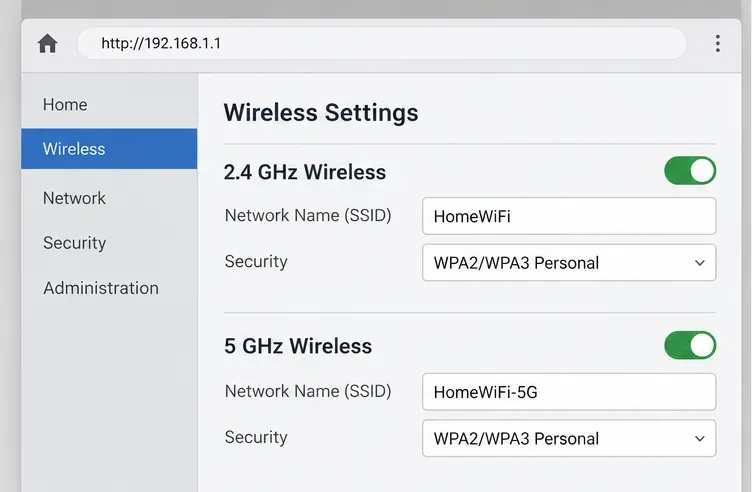
Task: Click the Network Name (SSID) label under 5 GHz
Action: pyautogui.click(x=308, y=391)
